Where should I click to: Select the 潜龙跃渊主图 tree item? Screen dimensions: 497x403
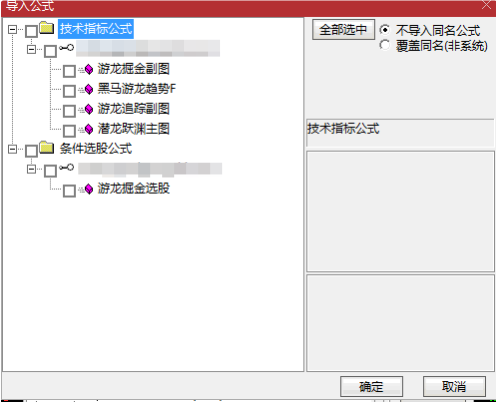tap(134, 129)
